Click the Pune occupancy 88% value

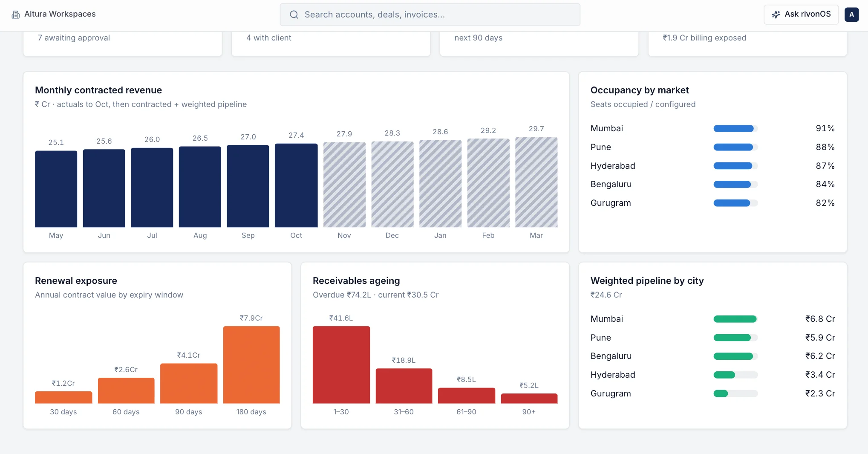pos(825,147)
